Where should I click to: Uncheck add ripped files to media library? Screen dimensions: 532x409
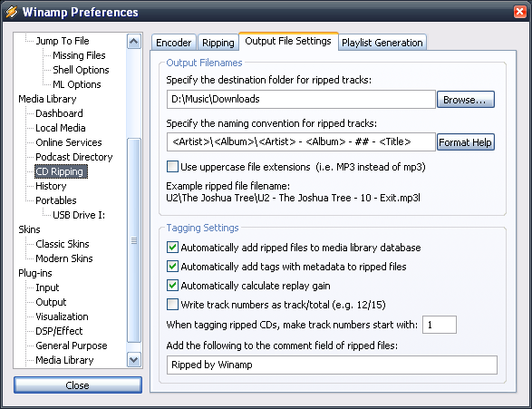click(172, 247)
